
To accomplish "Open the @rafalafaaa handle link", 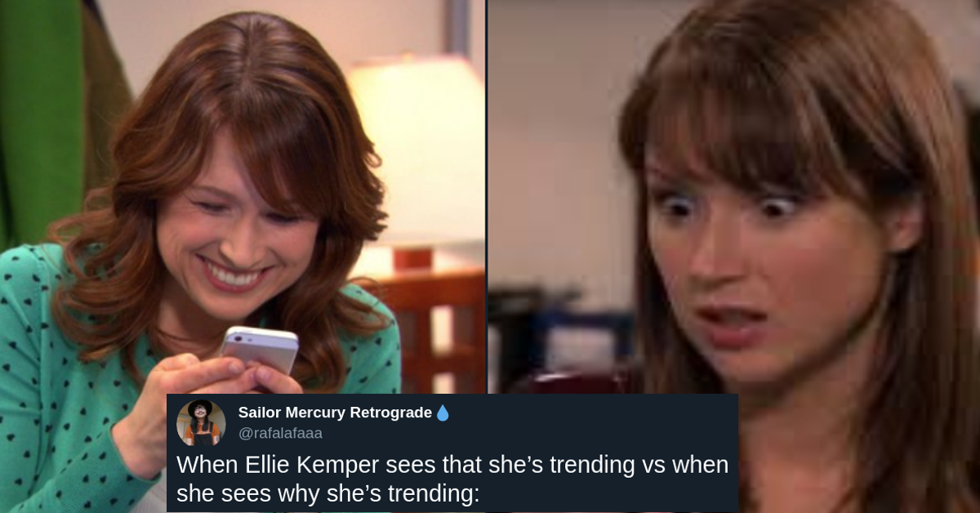I will point(280,434).
